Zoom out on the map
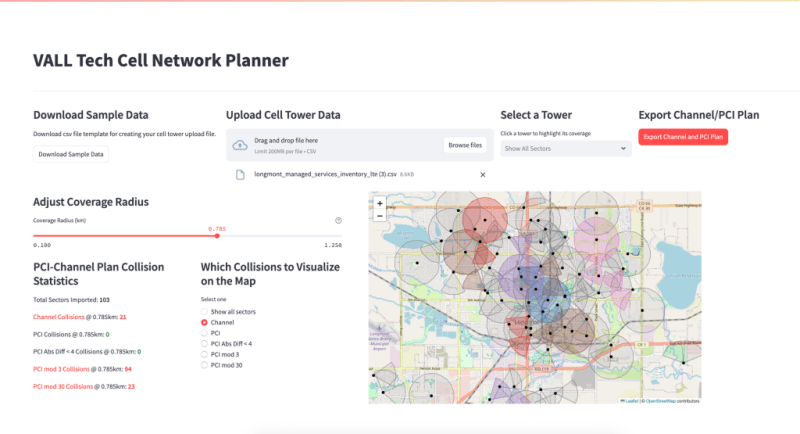This screenshot has height=434, width=800. 380,215
